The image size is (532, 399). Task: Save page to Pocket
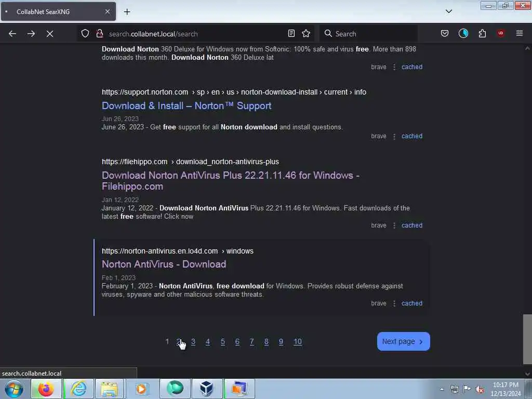tap(445, 33)
